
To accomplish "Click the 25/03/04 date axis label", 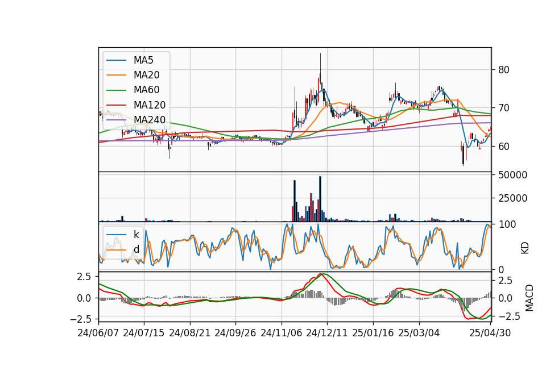I will 419,333.
